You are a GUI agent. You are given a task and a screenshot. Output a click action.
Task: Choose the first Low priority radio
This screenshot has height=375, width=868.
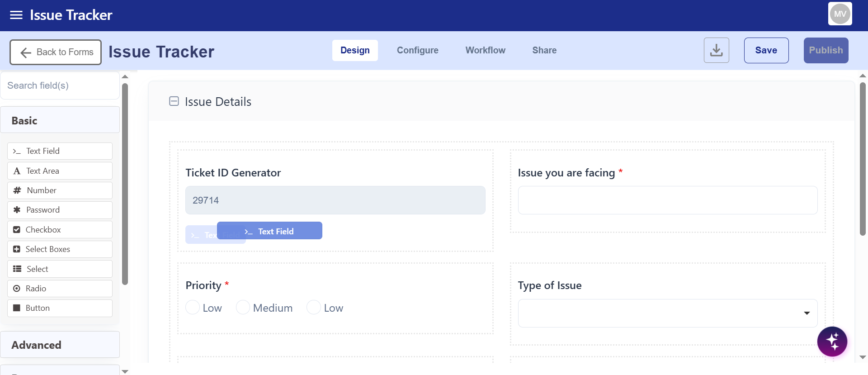(193, 308)
